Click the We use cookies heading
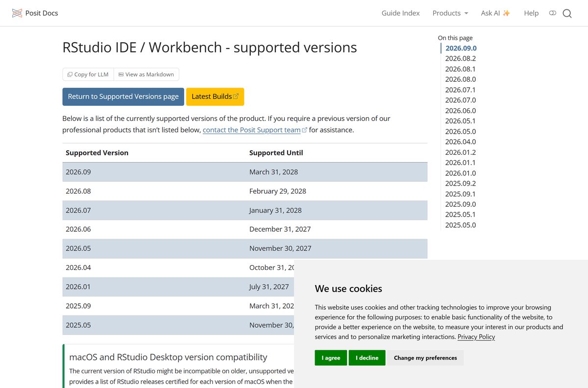588x388 pixels. (348, 289)
